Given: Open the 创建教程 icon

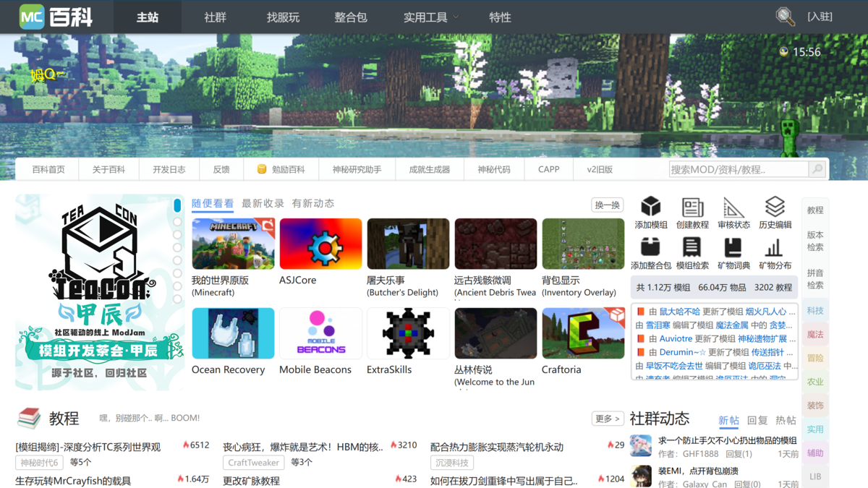Looking at the screenshot, I should tap(692, 207).
